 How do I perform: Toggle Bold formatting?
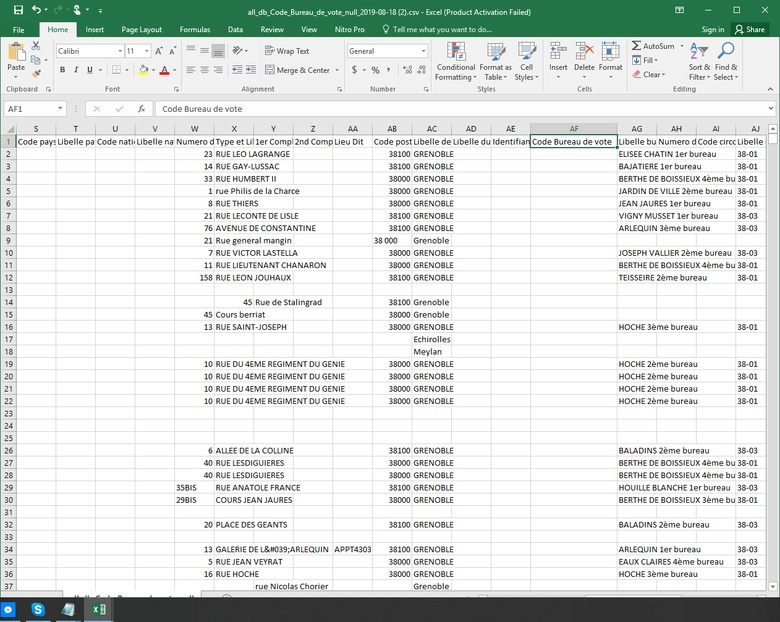[62, 70]
